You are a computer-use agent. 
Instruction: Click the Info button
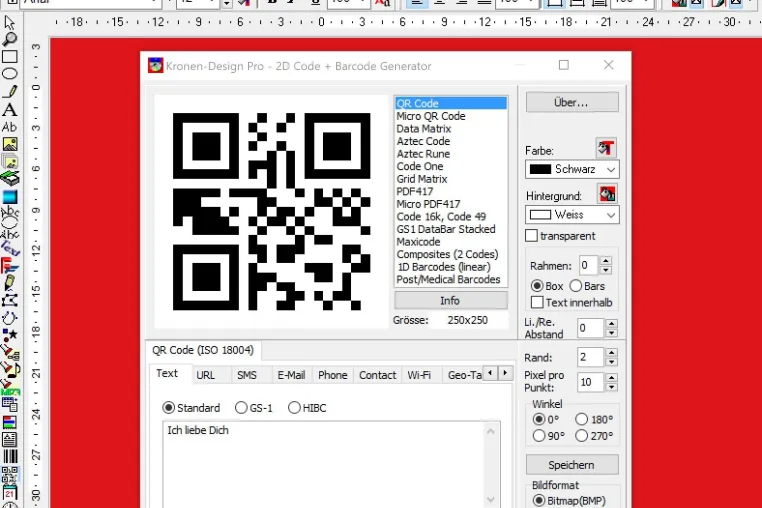point(450,301)
